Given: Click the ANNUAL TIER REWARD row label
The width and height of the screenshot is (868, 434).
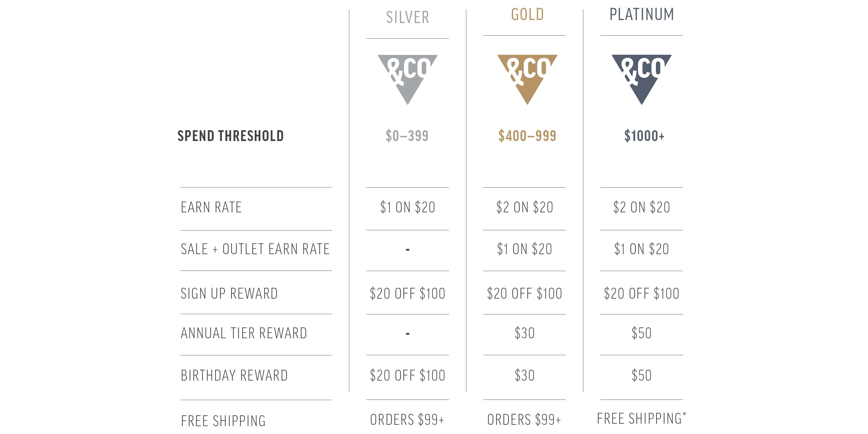Looking at the screenshot, I should coord(244,333).
